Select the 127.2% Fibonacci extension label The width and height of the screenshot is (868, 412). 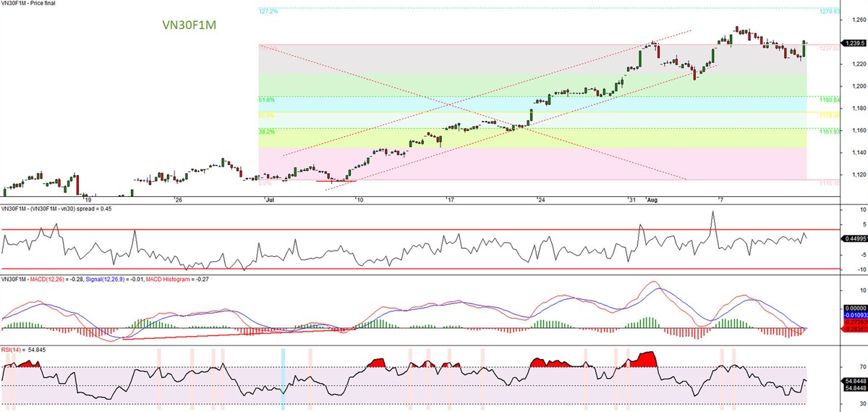tap(268, 11)
